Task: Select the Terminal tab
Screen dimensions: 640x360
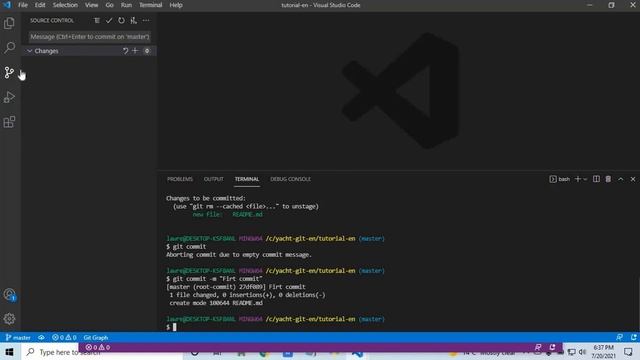Action: tap(247, 179)
